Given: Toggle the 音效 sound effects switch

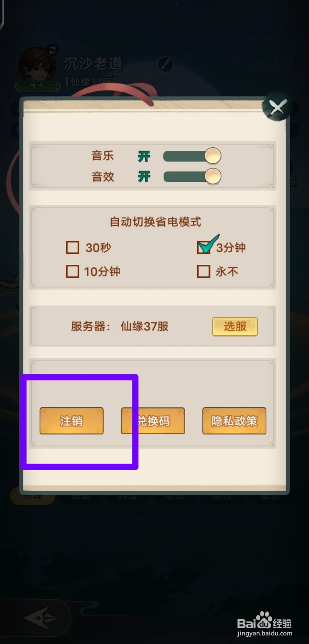Looking at the screenshot, I should tap(192, 176).
